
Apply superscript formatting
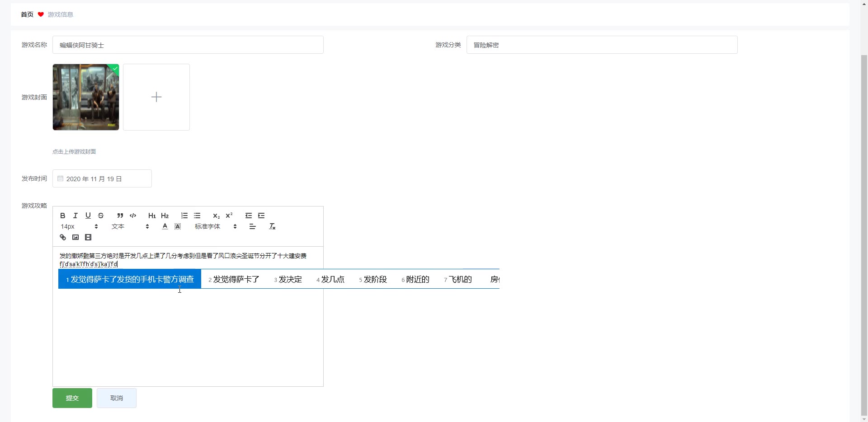(x=229, y=216)
